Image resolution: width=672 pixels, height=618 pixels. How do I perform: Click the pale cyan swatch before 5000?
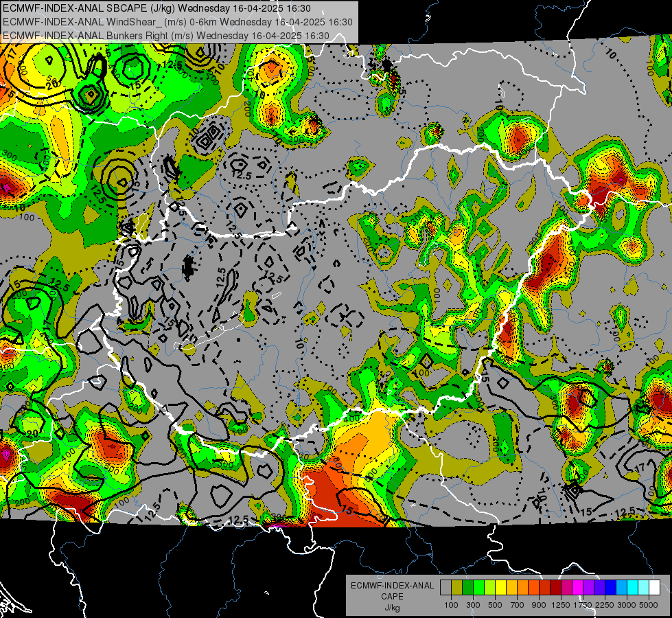[644, 588]
